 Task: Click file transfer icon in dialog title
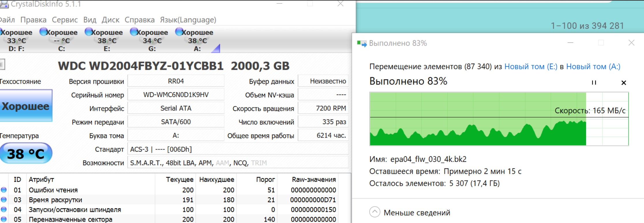click(362, 44)
